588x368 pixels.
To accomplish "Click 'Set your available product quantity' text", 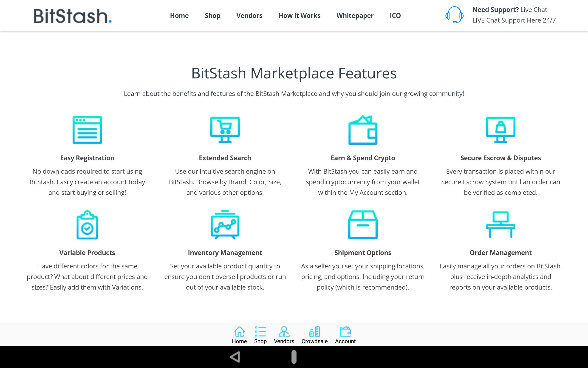I will tap(225, 276).
